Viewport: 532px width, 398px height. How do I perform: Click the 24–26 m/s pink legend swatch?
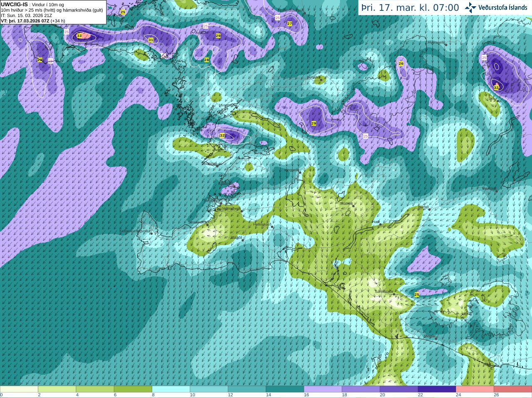475,389
